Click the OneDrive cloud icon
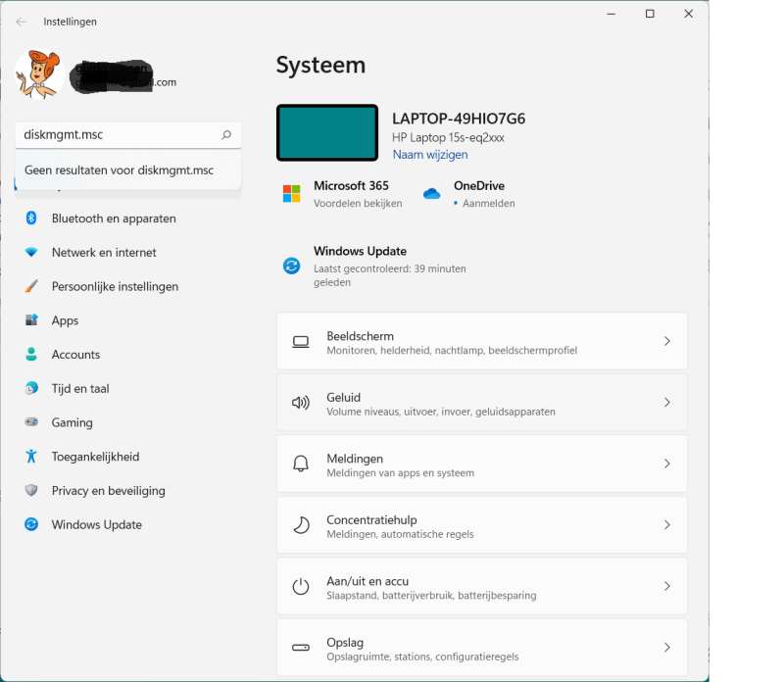Viewport: 784px width, 682px height. click(431, 194)
